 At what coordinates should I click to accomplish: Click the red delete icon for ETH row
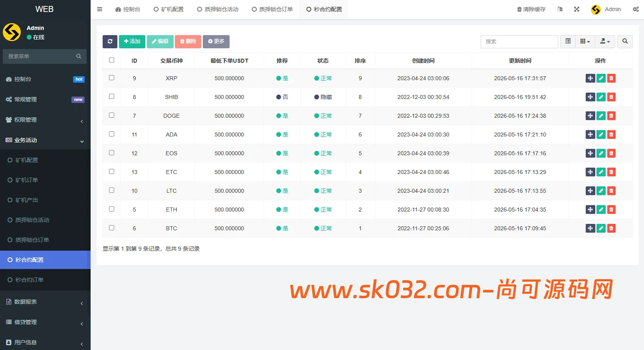[x=611, y=210]
